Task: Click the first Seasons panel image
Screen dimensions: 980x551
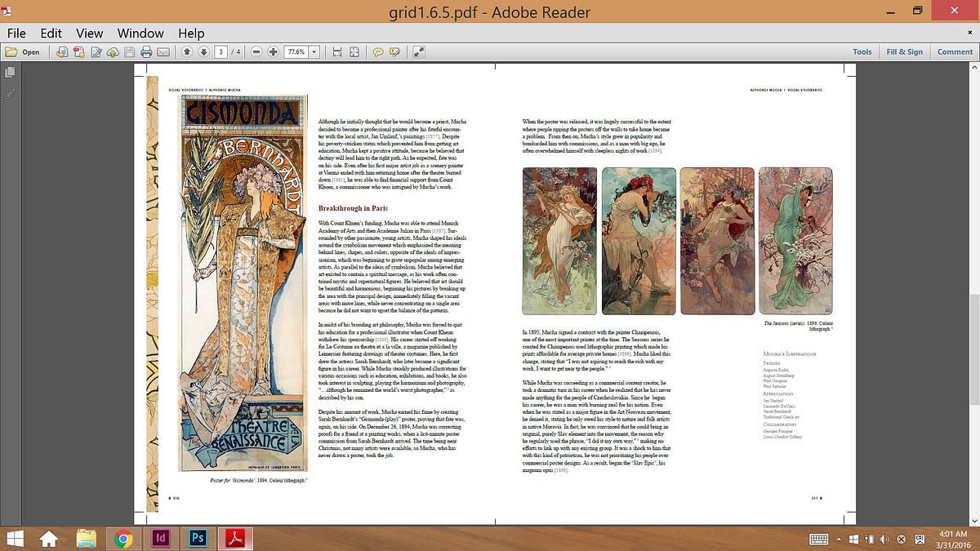Action: click(x=559, y=241)
